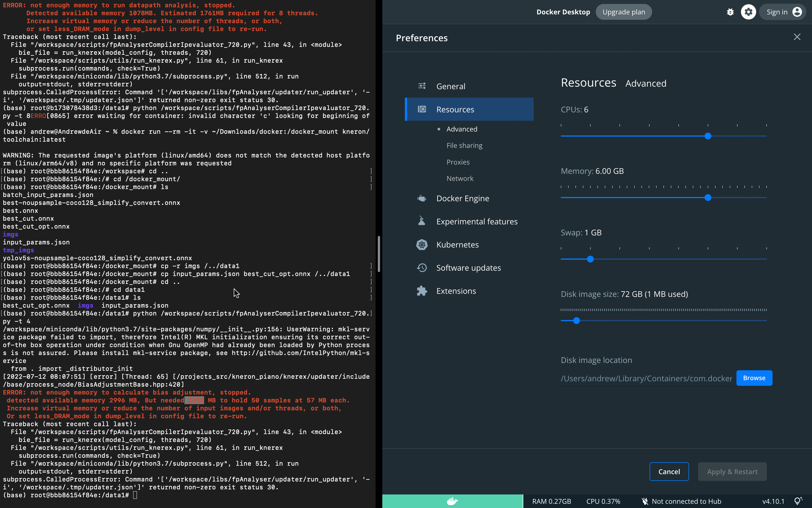
Task: Click the Swap: 1 GB label
Action: click(x=581, y=233)
